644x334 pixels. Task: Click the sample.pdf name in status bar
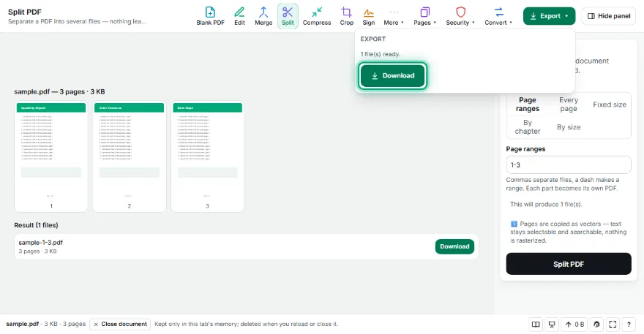(22, 324)
